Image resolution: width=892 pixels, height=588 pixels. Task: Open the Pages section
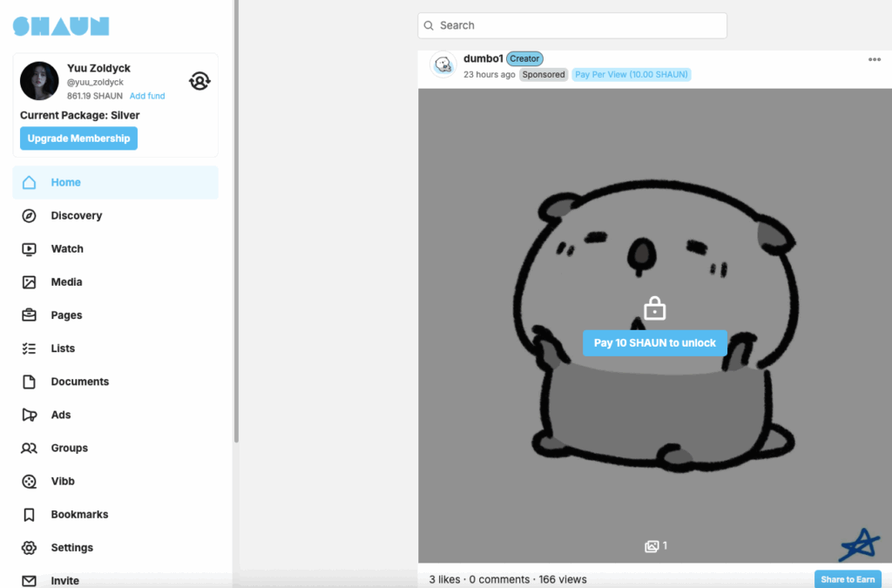tap(66, 315)
